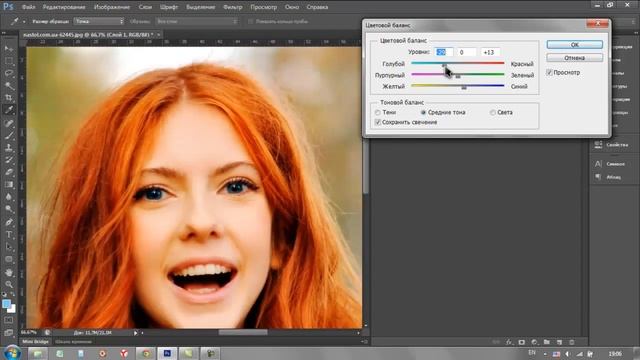The width and height of the screenshot is (640, 360).
Task: Click the document tab nastol.com.ua-62445.jpg
Action: click(88, 35)
